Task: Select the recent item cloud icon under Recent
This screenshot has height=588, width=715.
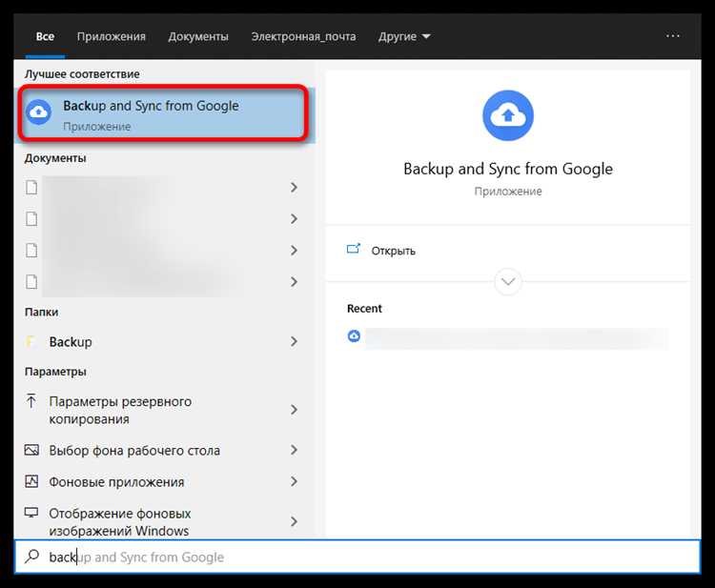Action: tap(354, 336)
